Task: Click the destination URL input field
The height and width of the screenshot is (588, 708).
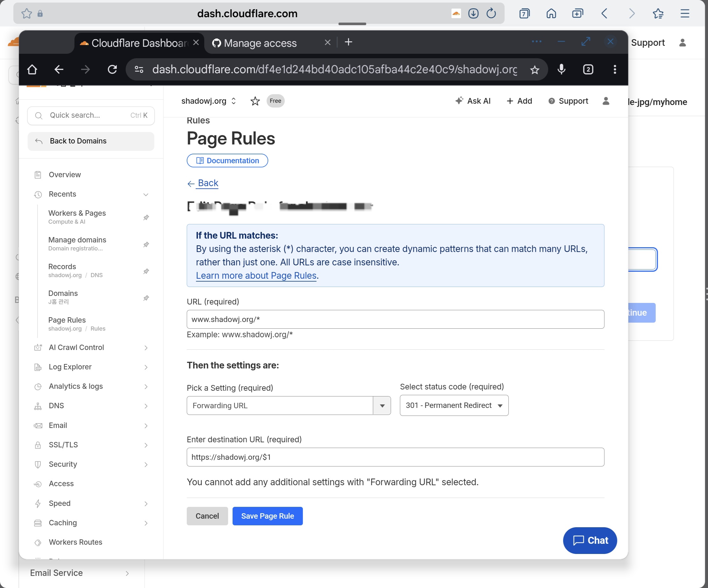Action: click(395, 457)
